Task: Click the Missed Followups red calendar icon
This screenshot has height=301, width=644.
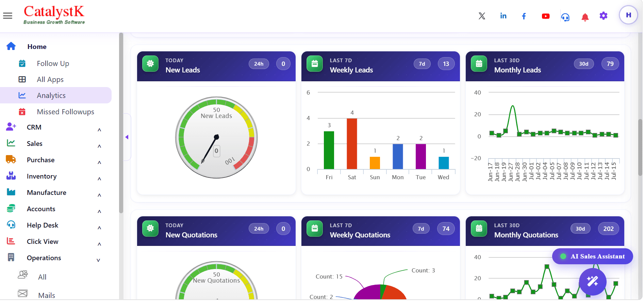Action: coord(22,112)
